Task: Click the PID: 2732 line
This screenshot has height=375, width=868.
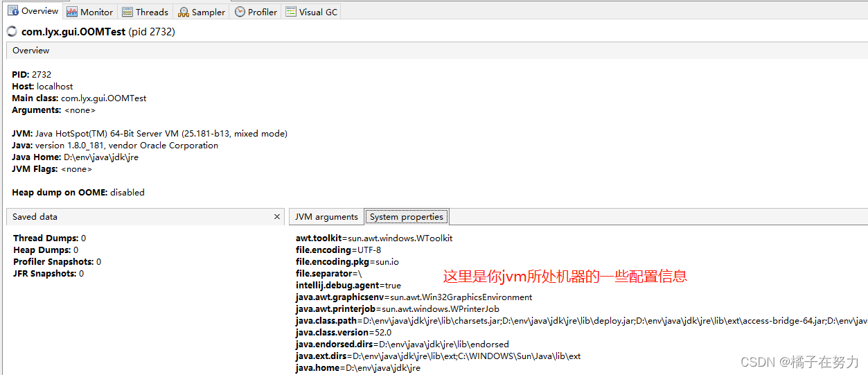Action: pyautogui.click(x=32, y=75)
